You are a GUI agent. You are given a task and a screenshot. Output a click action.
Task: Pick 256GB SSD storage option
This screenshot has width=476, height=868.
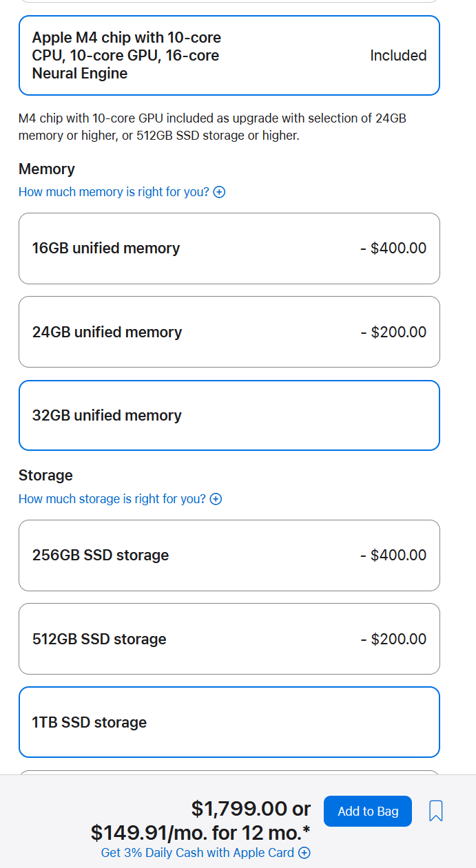[229, 555]
